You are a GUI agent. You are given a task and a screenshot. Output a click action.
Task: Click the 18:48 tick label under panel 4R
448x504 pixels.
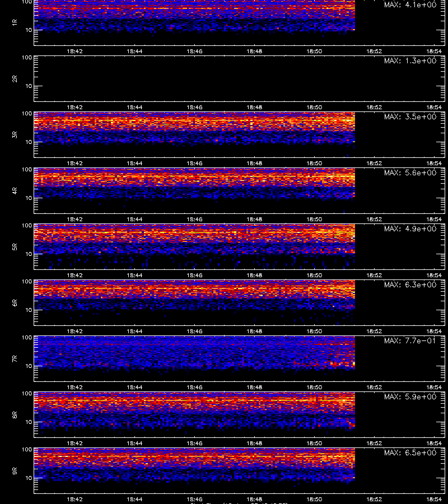[254, 219]
